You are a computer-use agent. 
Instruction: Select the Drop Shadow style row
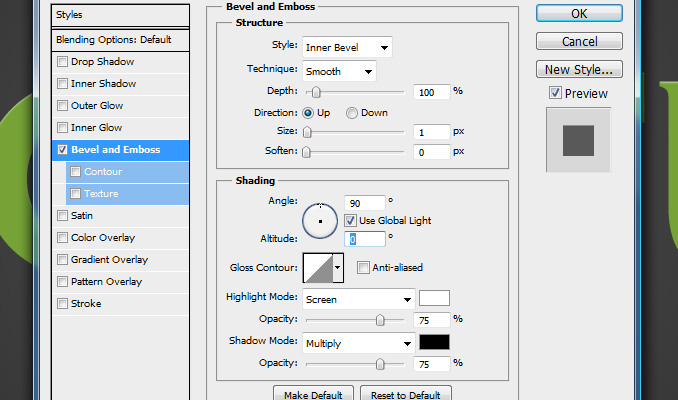[x=120, y=62]
